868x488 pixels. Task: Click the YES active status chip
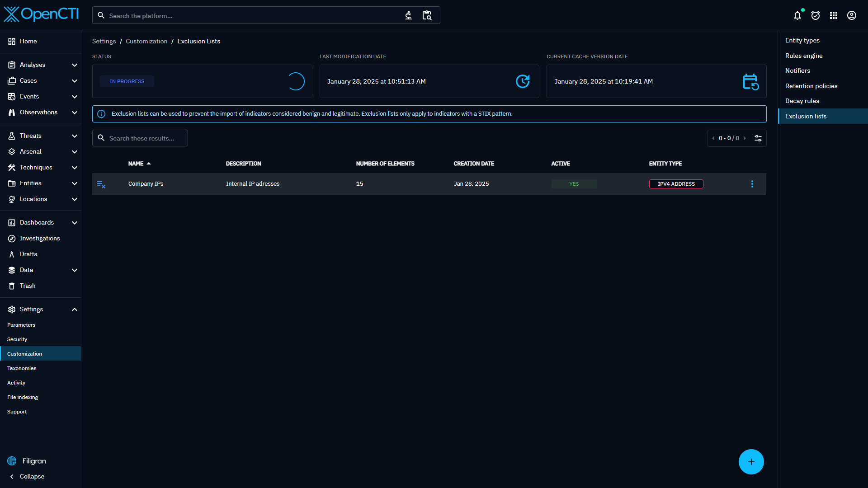pos(574,184)
